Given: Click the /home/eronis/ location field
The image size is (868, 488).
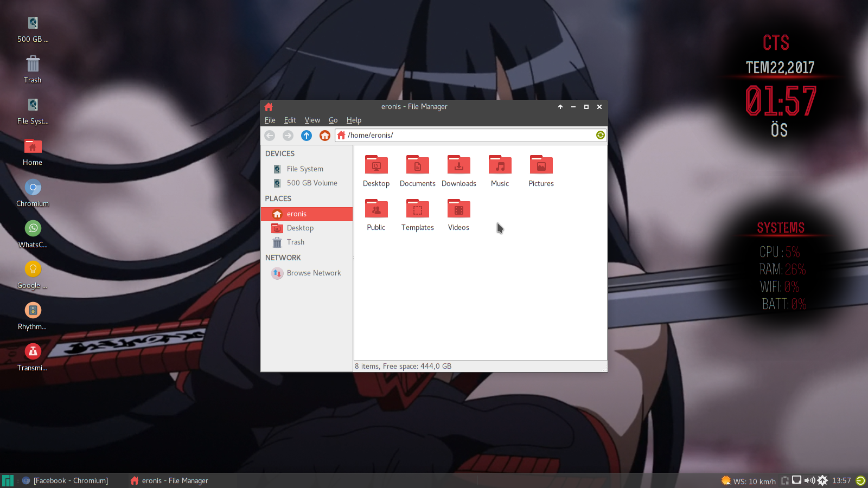Looking at the screenshot, I should point(470,136).
